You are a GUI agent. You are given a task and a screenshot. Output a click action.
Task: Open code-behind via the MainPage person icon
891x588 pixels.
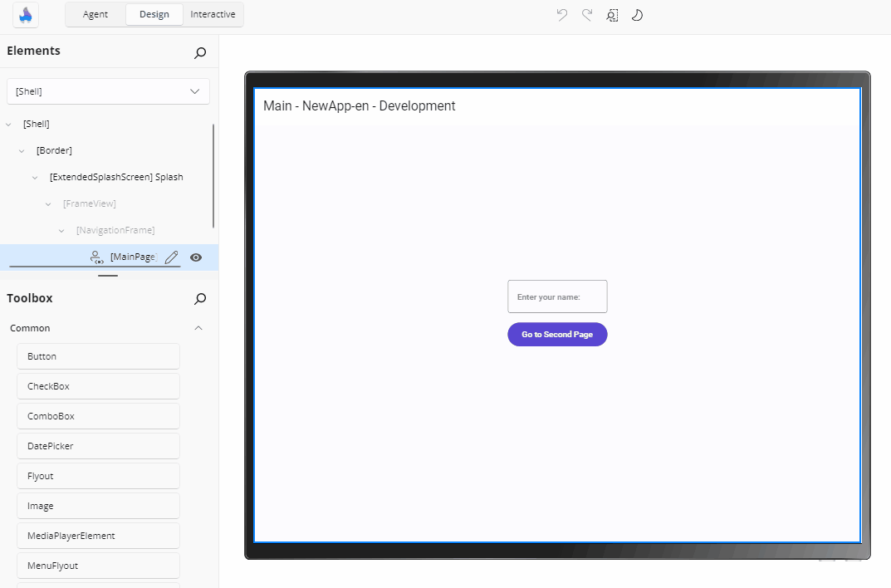pyautogui.click(x=97, y=257)
